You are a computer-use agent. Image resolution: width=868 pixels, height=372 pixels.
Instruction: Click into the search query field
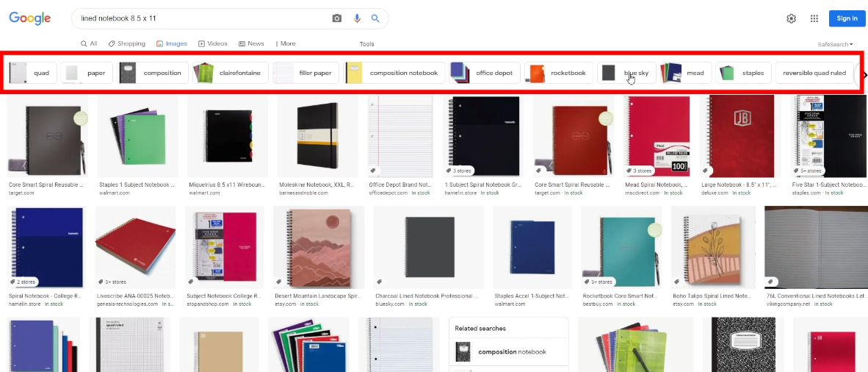(x=202, y=18)
